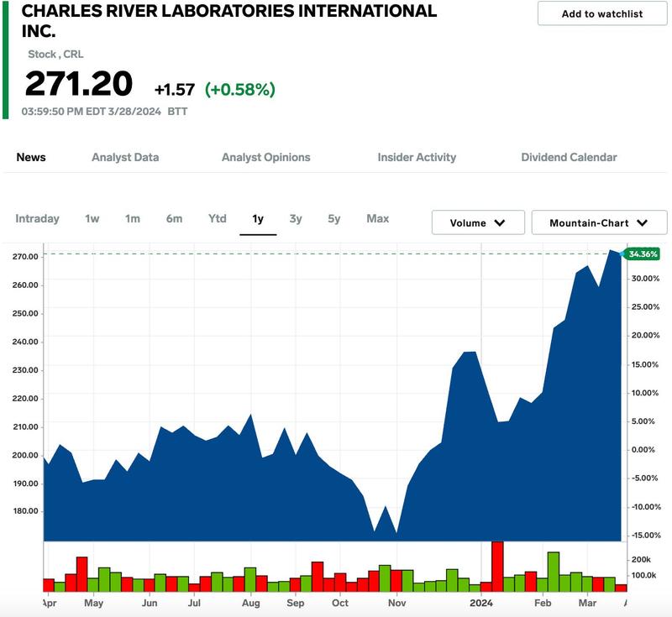Click the 200k volume axis label
This screenshot has width=672, height=617.
(x=641, y=560)
